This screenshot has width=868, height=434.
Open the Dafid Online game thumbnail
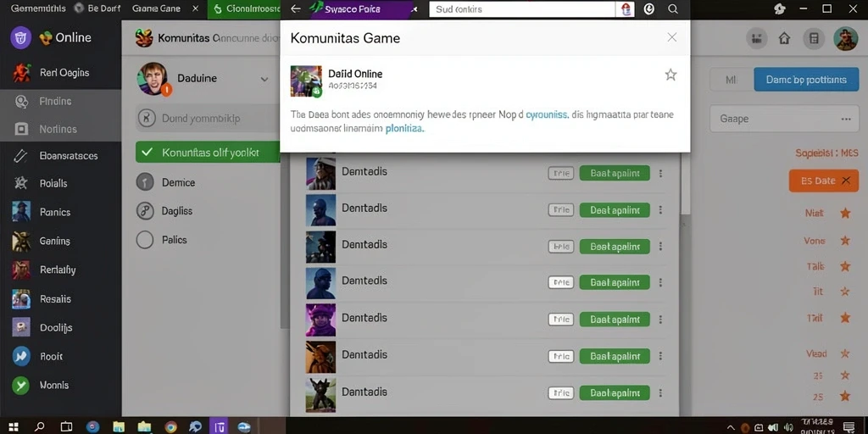pyautogui.click(x=306, y=81)
